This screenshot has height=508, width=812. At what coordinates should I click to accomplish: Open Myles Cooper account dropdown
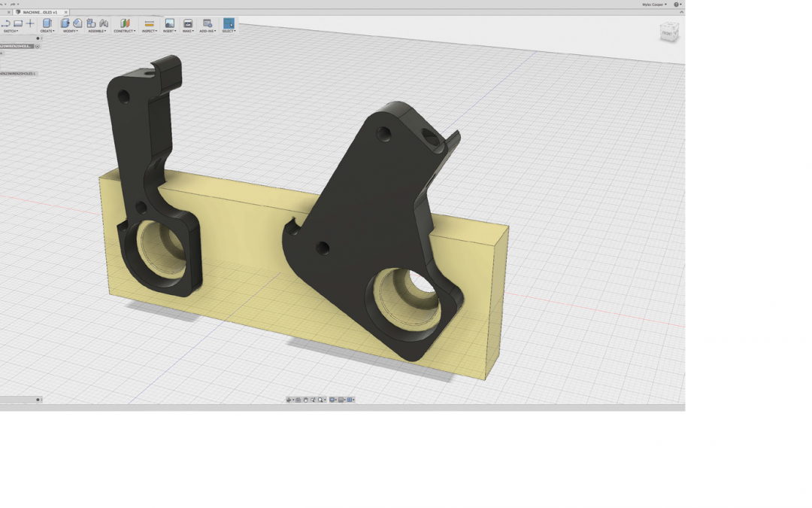(655, 5)
